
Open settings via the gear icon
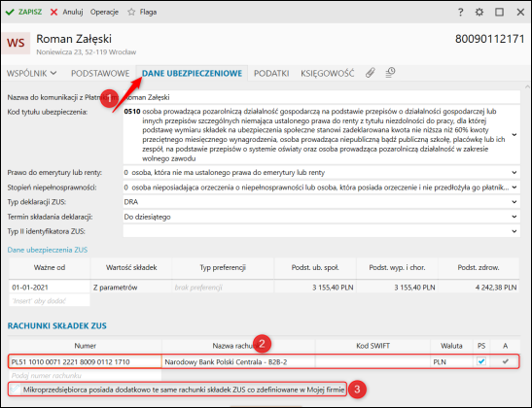point(479,13)
